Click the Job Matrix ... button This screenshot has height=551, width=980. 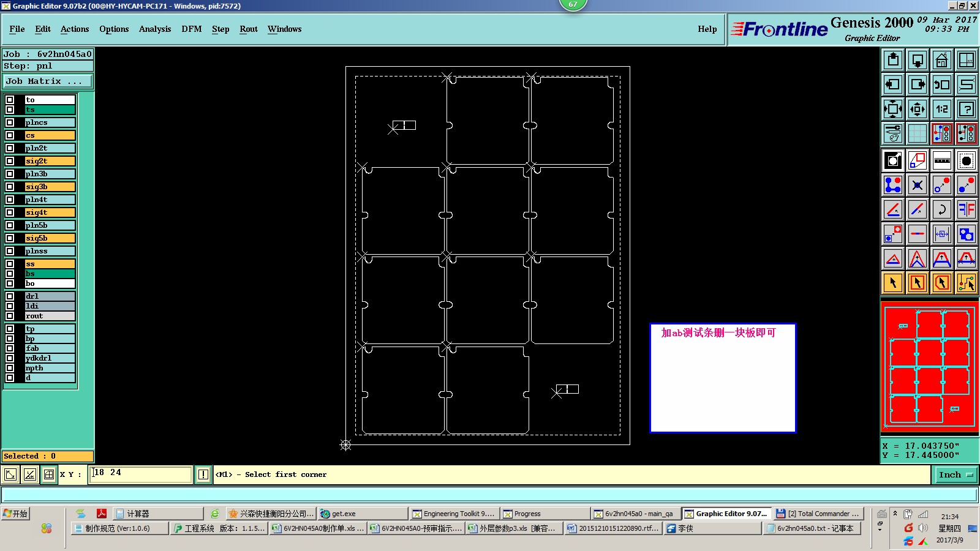tap(48, 81)
